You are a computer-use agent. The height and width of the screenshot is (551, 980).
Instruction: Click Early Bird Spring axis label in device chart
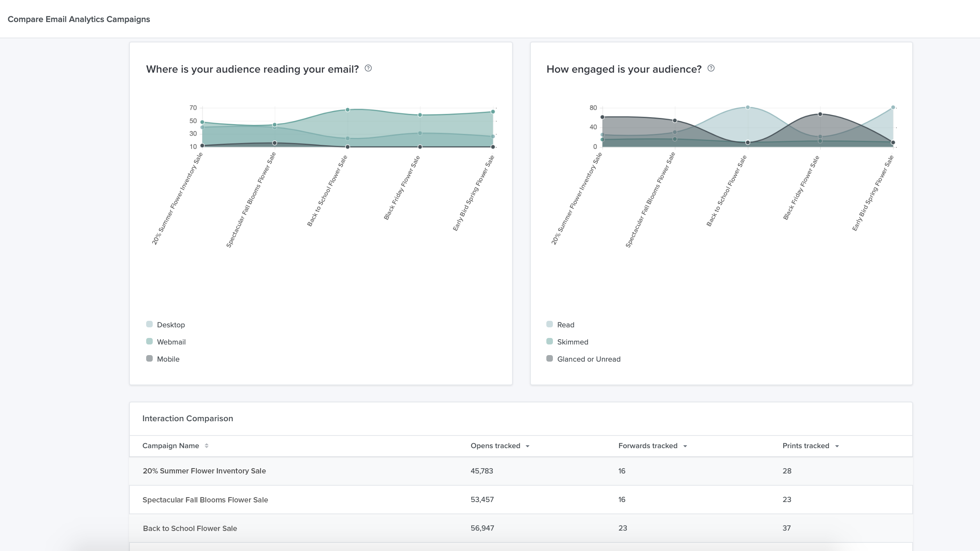pos(473,193)
